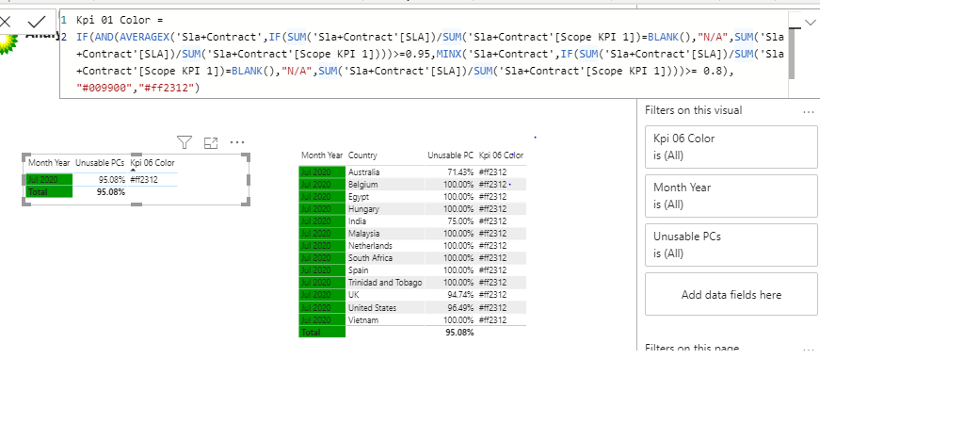Commit the formula with the checkmark icon

tap(37, 23)
